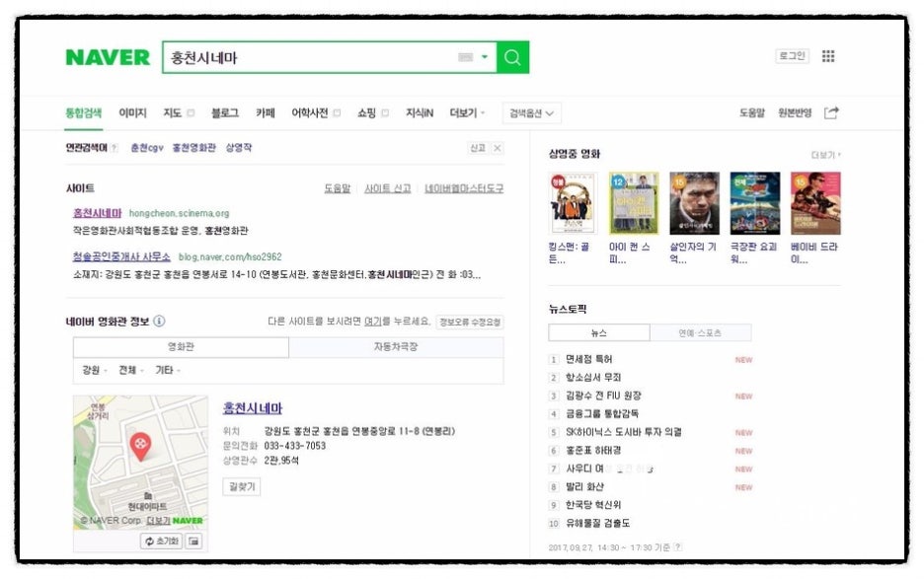The width and height of the screenshot is (924, 579).
Task: Click the 아이 캔 스피크 movie poster
Action: pos(634,203)
